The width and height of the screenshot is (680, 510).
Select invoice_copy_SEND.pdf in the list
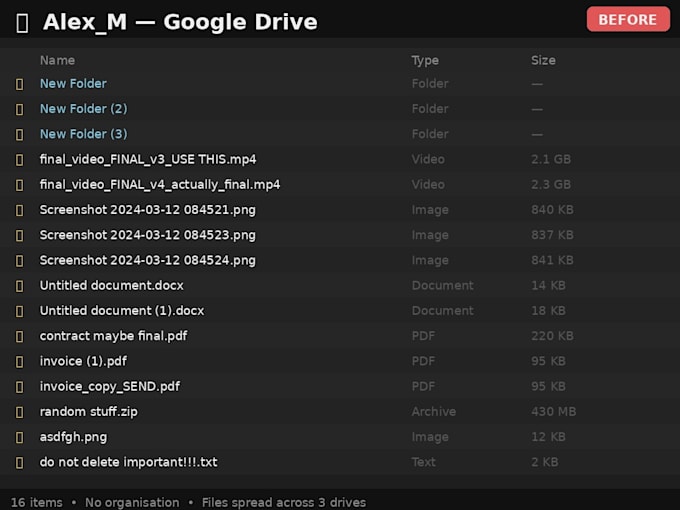coord(340,386)
